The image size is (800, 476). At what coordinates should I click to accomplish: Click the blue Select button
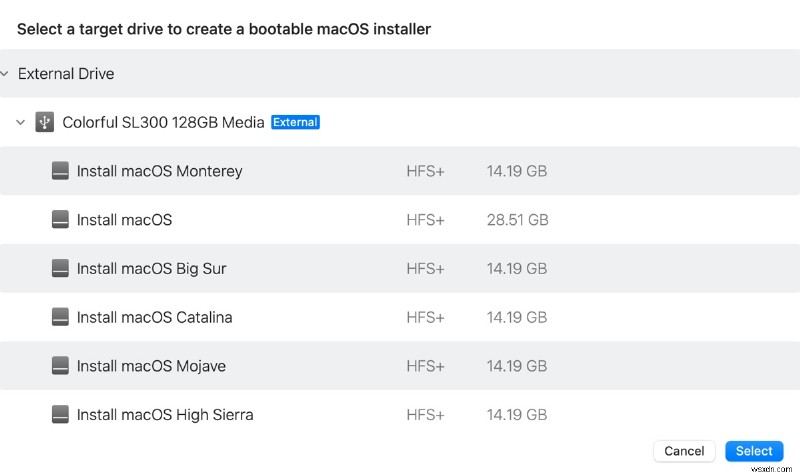(754, 451)
